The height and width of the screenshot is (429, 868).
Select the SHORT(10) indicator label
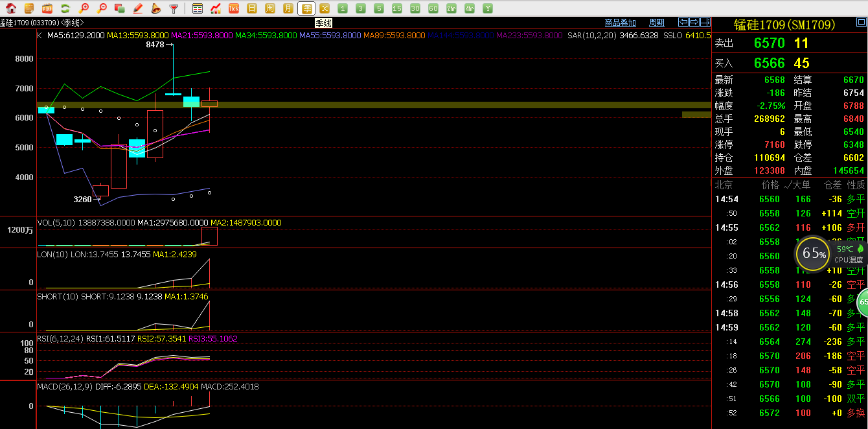(58, 296)
